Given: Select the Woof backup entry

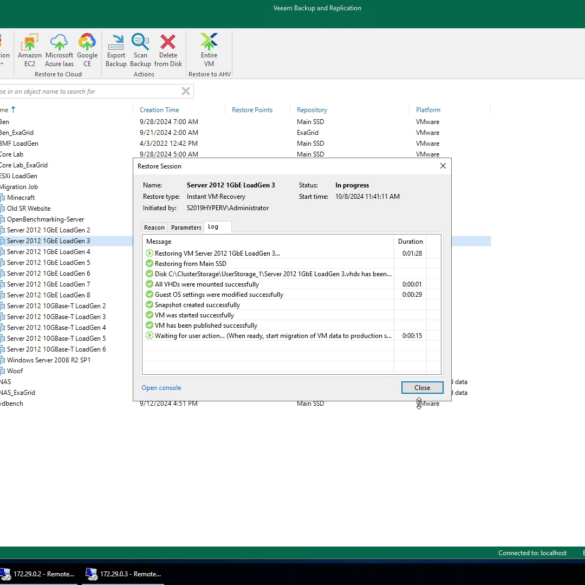Looking at the screenshot, I should (15, 371).
